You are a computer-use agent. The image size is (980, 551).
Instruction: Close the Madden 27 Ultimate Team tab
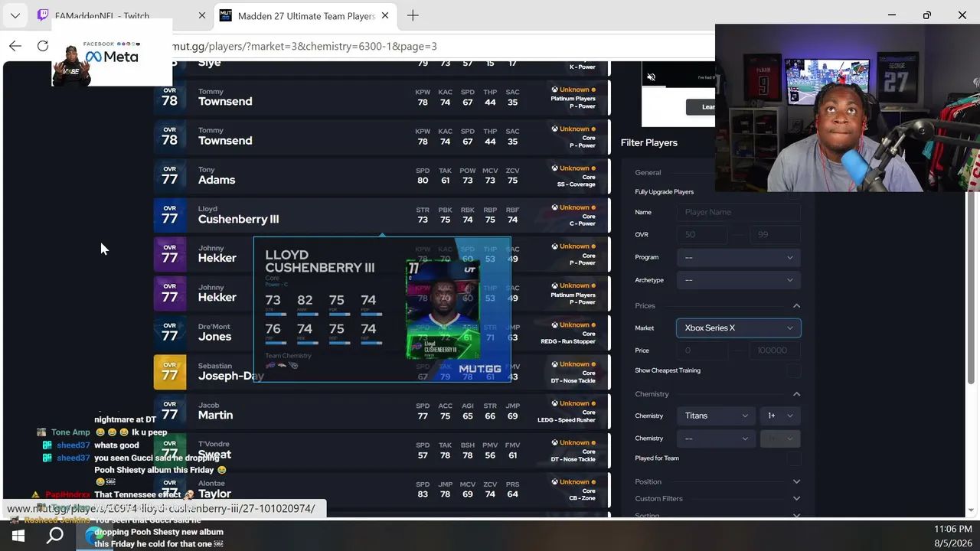pyautogui.click(x=385, y=15)
